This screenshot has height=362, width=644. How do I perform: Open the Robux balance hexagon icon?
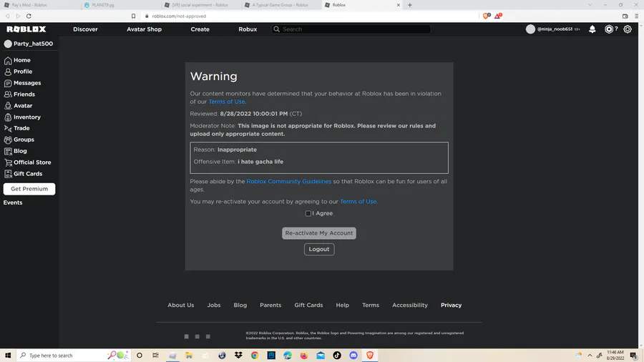point(609,29)
